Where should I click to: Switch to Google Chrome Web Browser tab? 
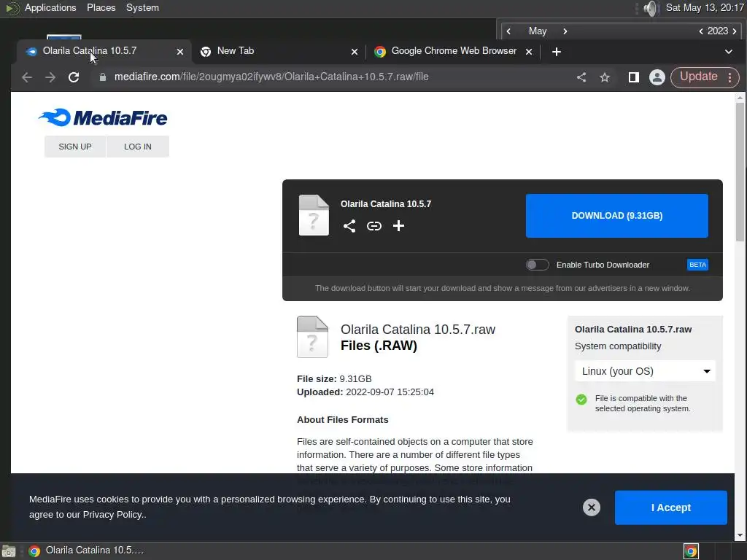tap(454, 51)
